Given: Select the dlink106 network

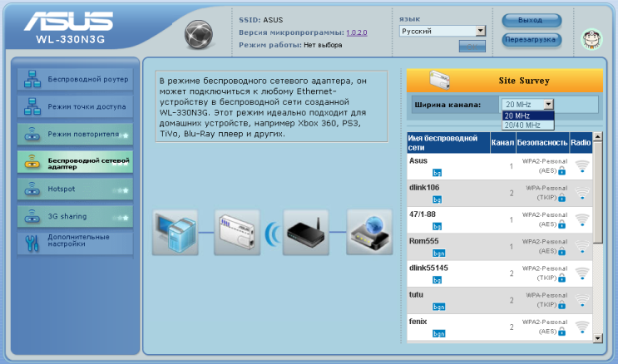Looking at the screenshot, I should point(499,193).
